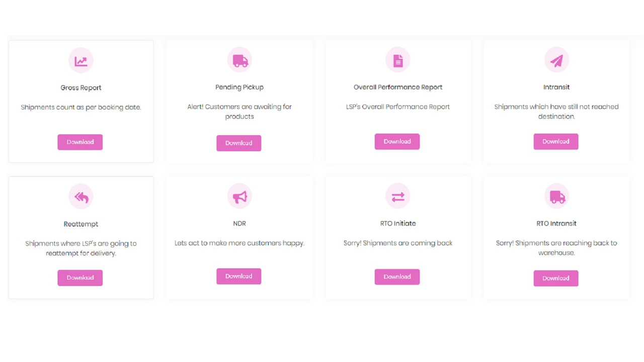Click the NDR megaphone icon

[239, 196]
